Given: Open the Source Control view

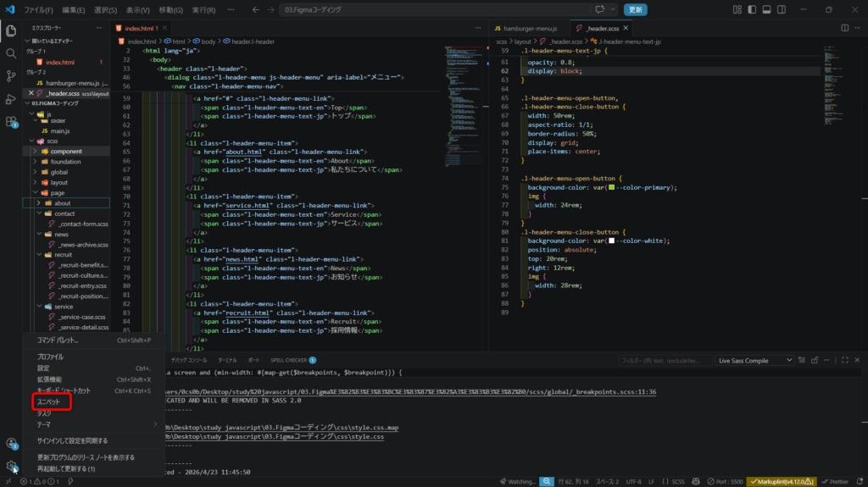Looking at the screenshot, I should pos(11,76).
